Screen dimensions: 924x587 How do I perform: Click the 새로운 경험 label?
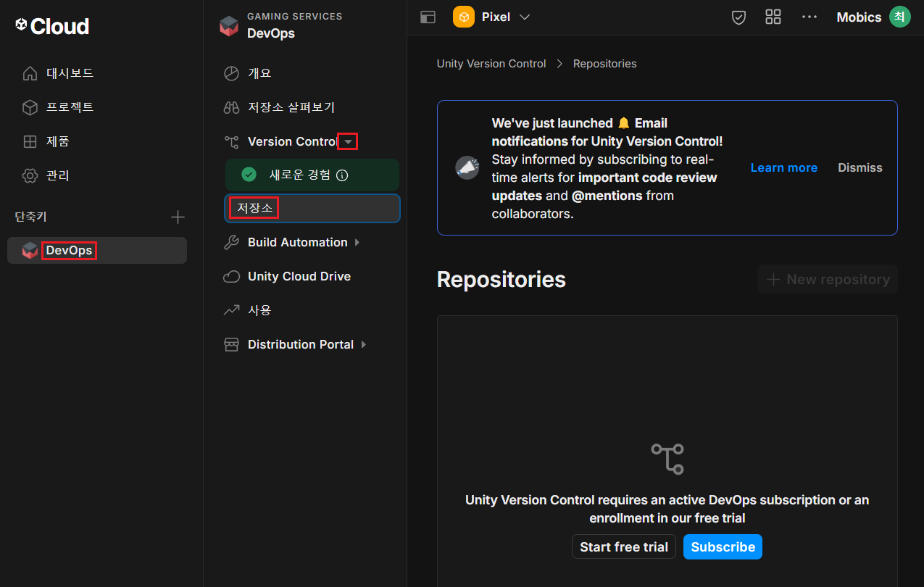pyautogui.click(x=300, y=175)
